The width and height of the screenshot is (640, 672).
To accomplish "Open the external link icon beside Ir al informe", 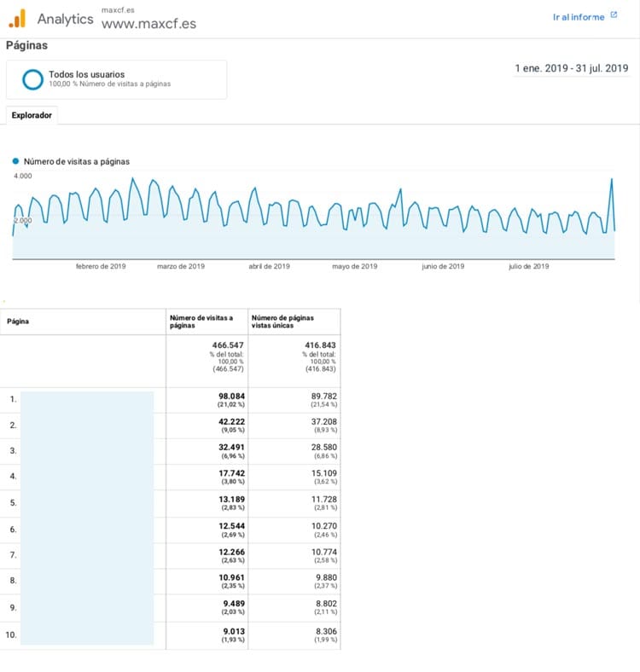I will (614, 15).
